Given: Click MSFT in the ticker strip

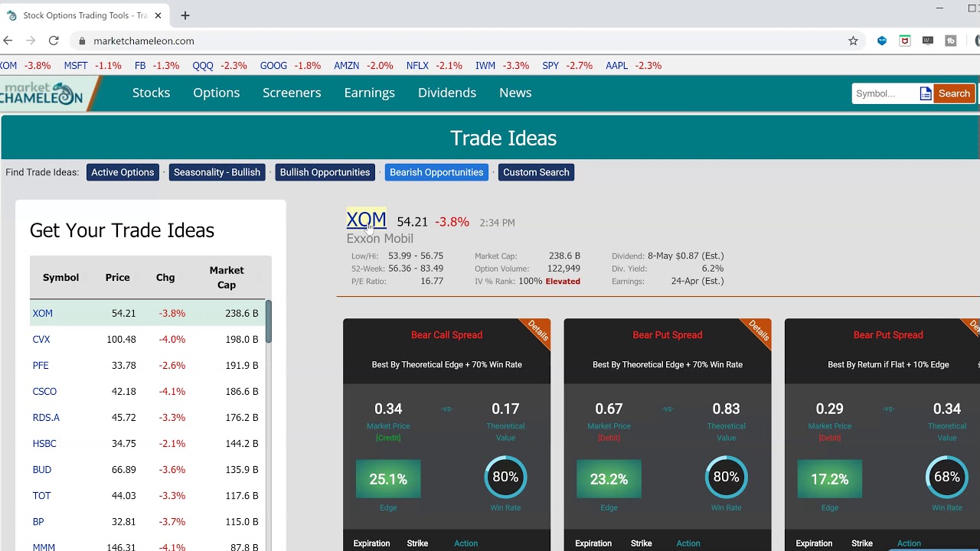Looking at the screenshot, I should tap(76, 66).
